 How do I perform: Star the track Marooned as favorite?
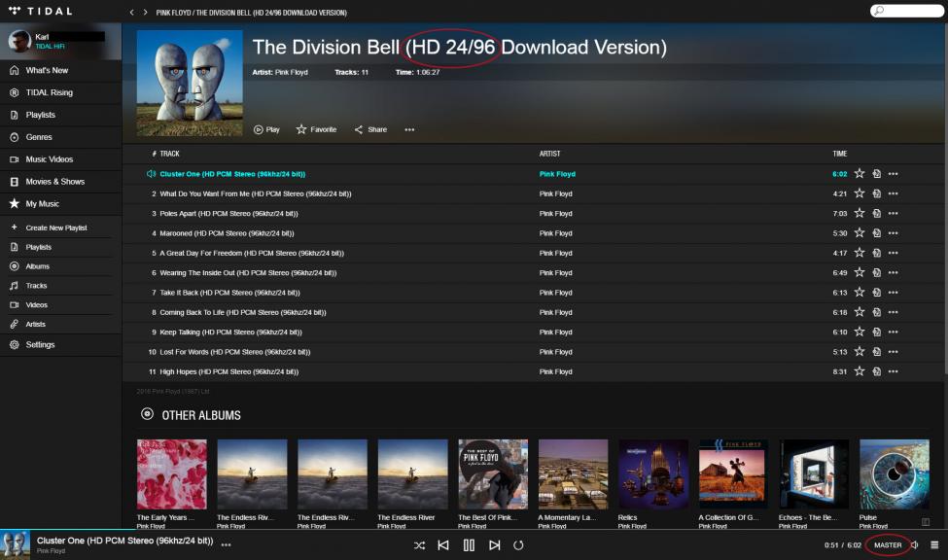(859, 233)
